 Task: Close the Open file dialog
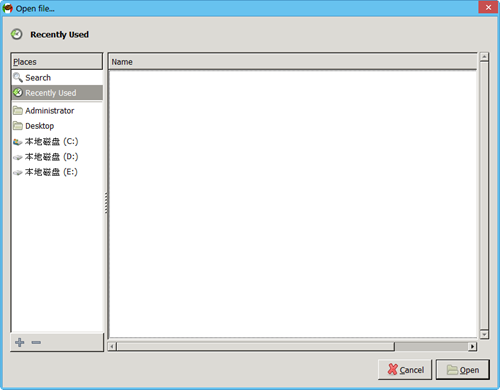click(x=488, y=7)
